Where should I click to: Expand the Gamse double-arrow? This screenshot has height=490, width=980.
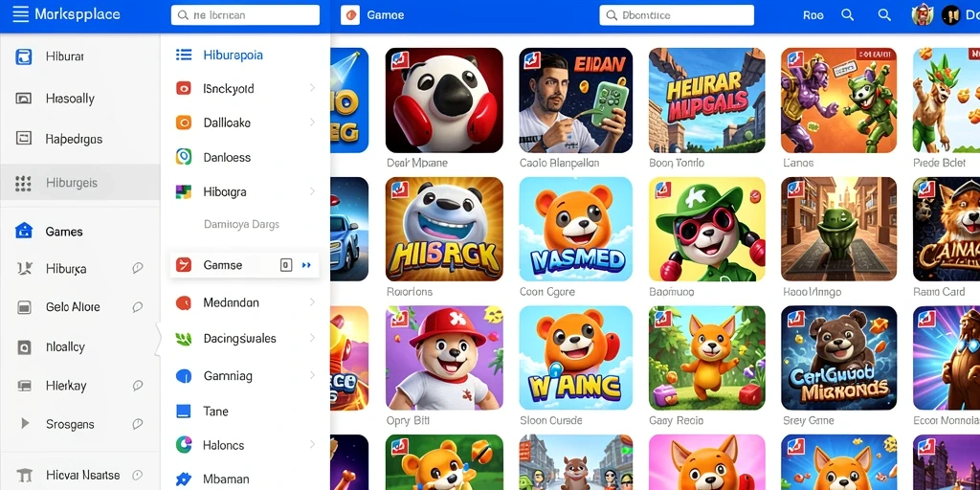coord(306,265)
